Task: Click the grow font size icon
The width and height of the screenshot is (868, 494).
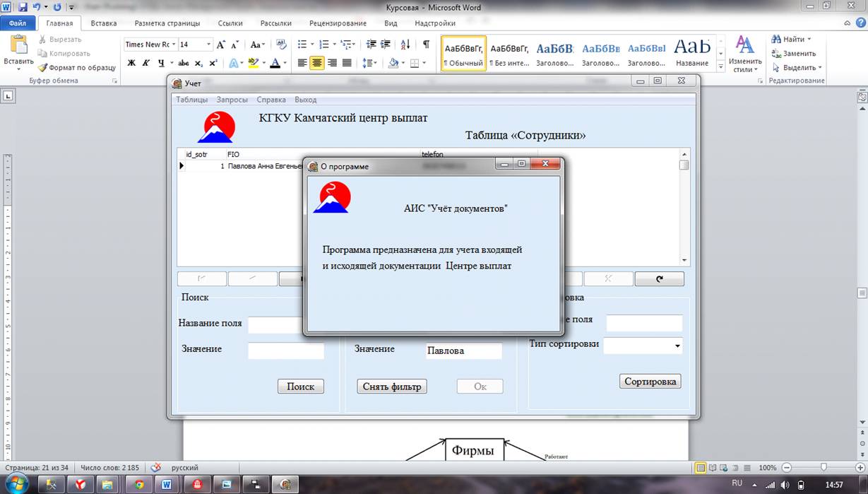Action: click(x=221, y=45)
